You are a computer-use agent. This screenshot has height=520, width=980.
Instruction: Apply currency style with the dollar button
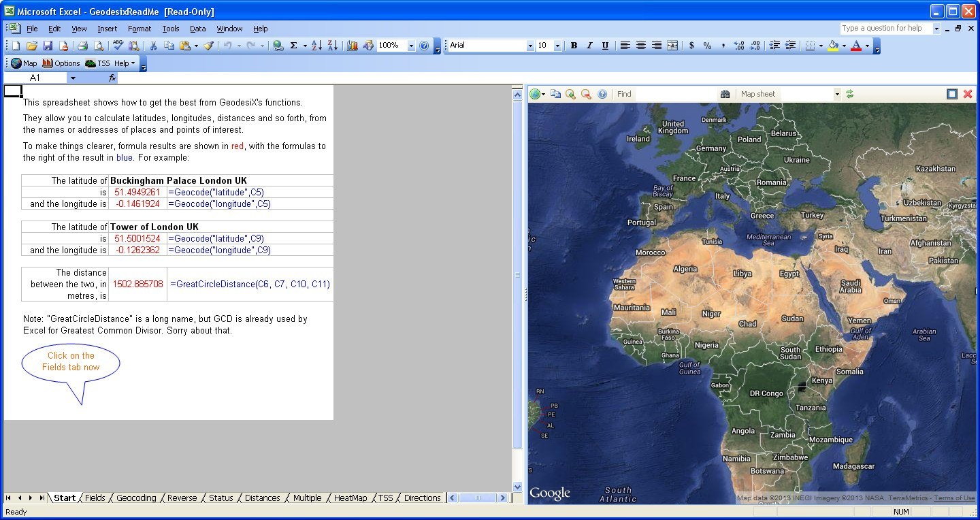point(691,46)
